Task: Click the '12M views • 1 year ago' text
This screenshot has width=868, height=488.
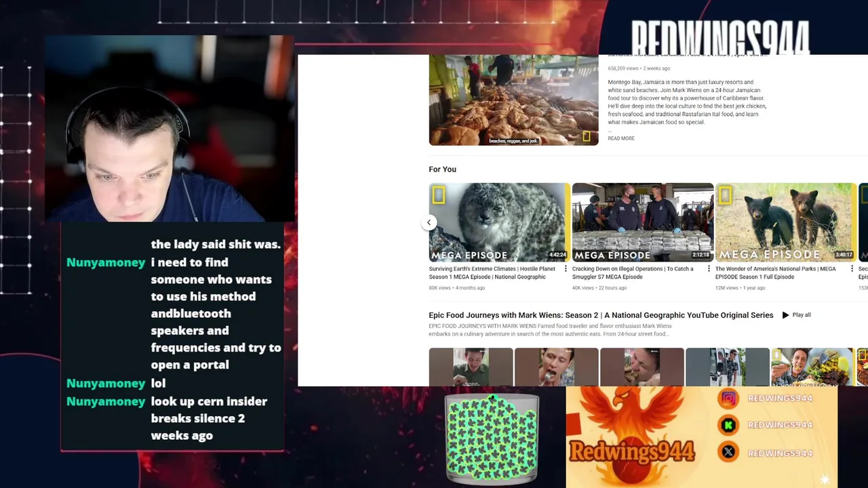Action: click(740, 288)
